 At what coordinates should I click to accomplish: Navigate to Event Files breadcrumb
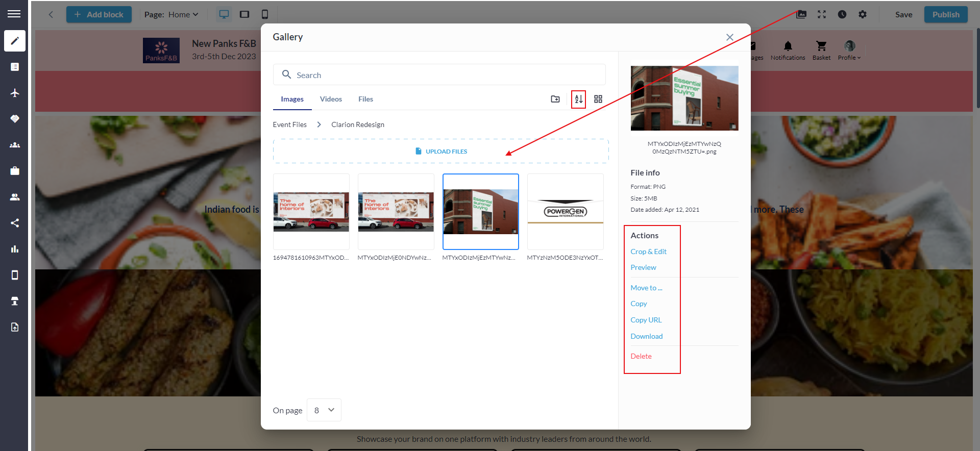pos(289,124)
